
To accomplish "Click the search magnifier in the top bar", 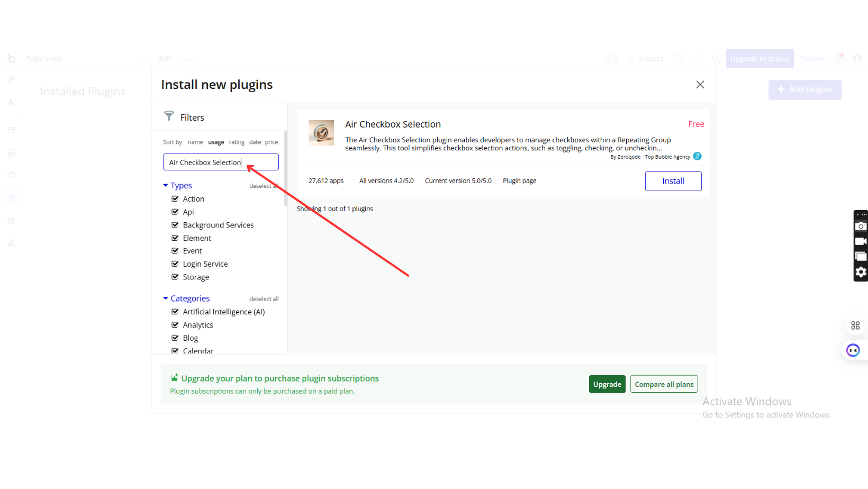I will pos(716,59).
